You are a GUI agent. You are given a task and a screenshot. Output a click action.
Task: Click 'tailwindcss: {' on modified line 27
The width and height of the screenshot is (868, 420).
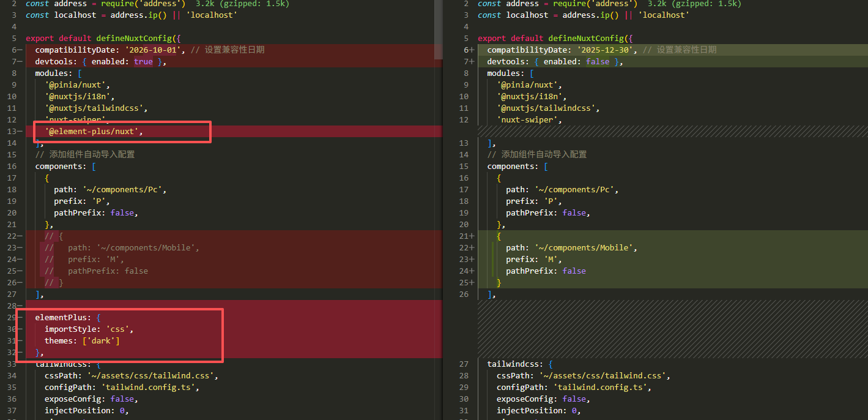point(520,364)
